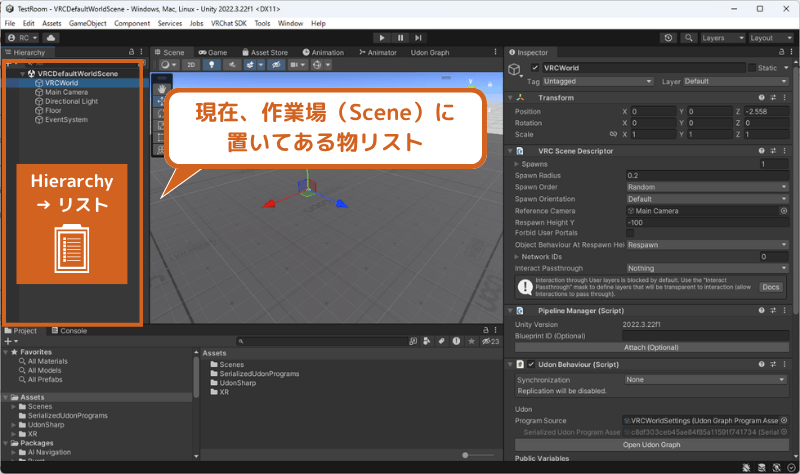Screen dimensions: 800x474
Task: Open Transform component help icon
Action: pyautogui.click(x=761, y=97)
